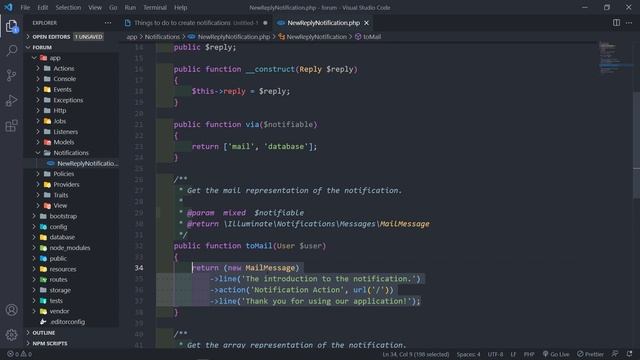Open the Explorer view in activity bar
This screenshot has height=360, width=640.
click(11, 26)
